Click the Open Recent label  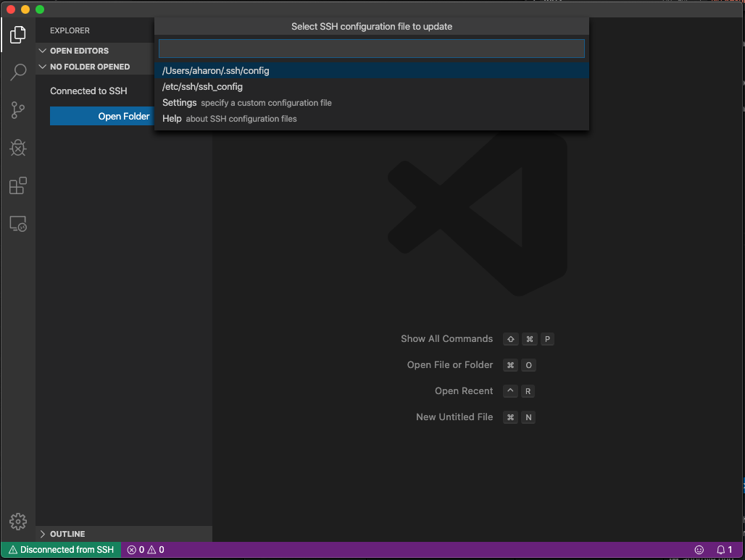[x=464, y=391]
